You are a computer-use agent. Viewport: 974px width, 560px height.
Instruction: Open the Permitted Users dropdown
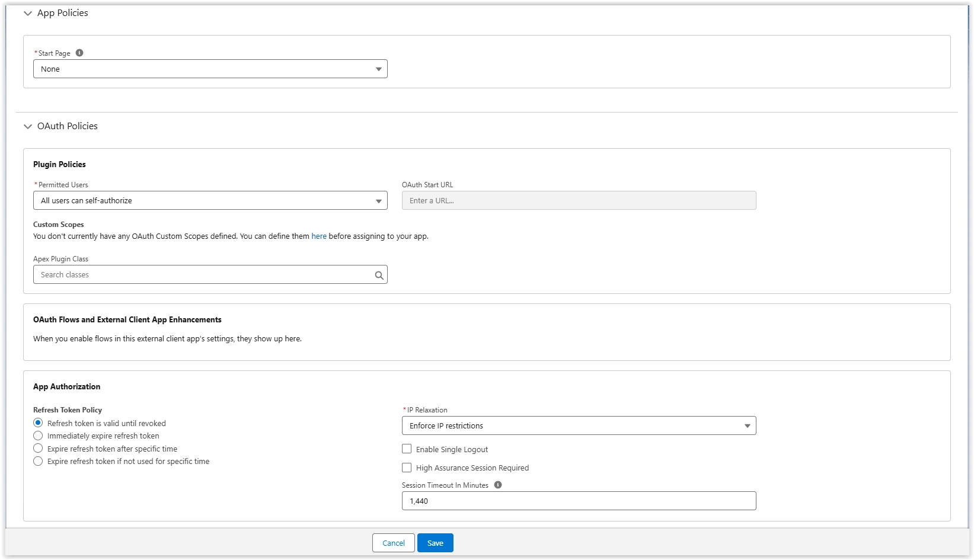click(x=210, y=200)
